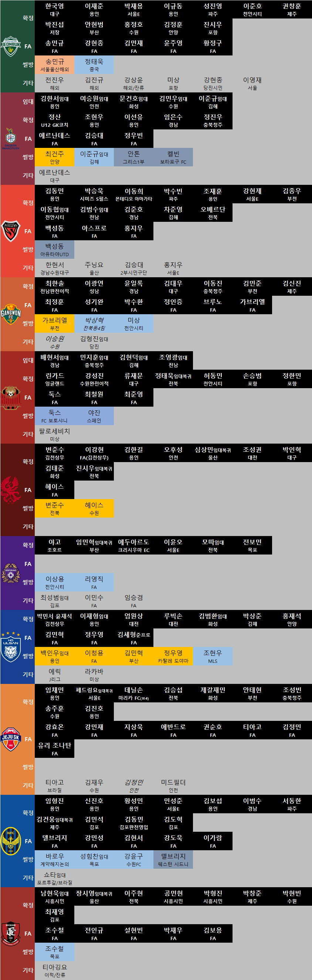This screenshot has height=980, width=312.
Task: Select the 박상혁 전북통4팀 cell
Action: 94,324
